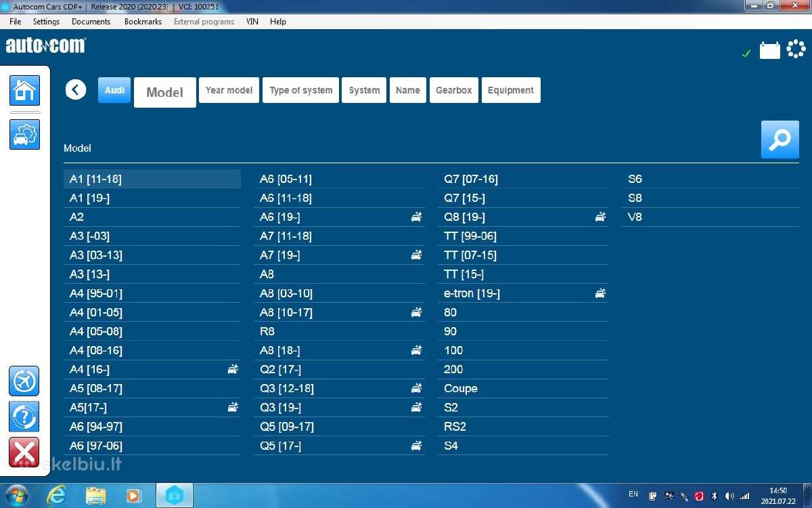This screenshot has width=812, height=508.
Task: Click the car icon beside Q3 [12-18]
Action: [416, 388]
